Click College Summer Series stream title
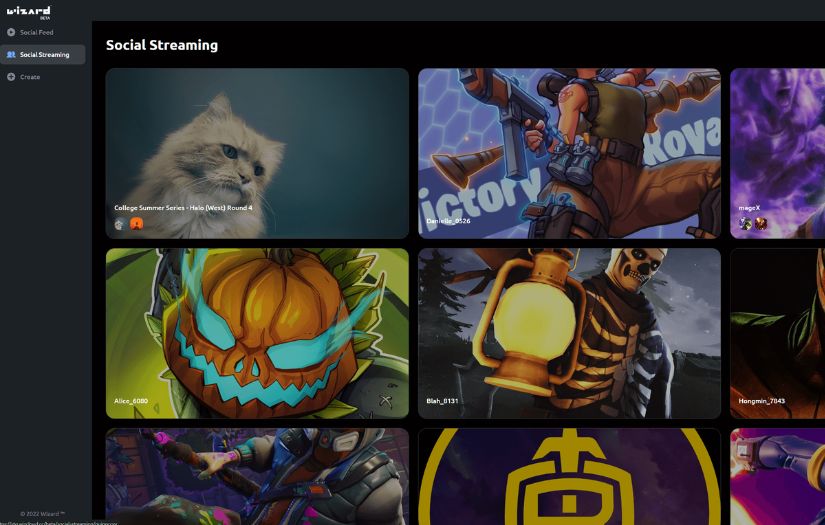The width and height of the screenshot is (825, 525). click(183, 208)
